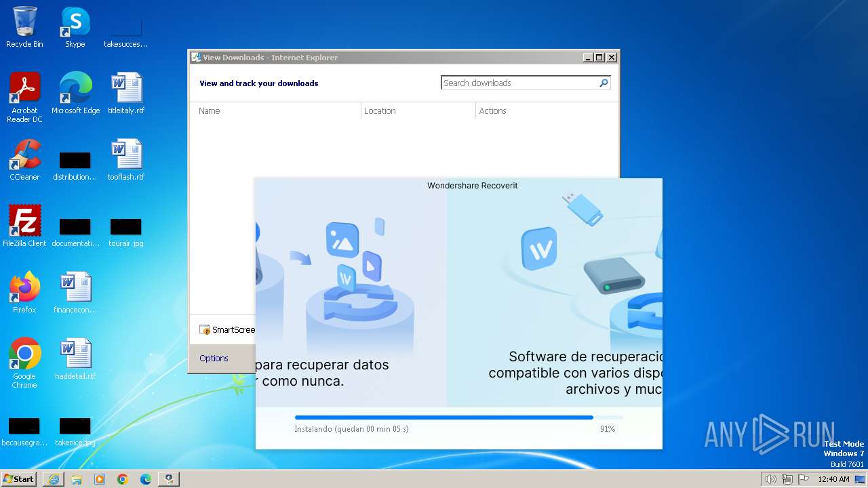
Task: Click the search magnifier icon in View Downloads
Action: point(604,83)
